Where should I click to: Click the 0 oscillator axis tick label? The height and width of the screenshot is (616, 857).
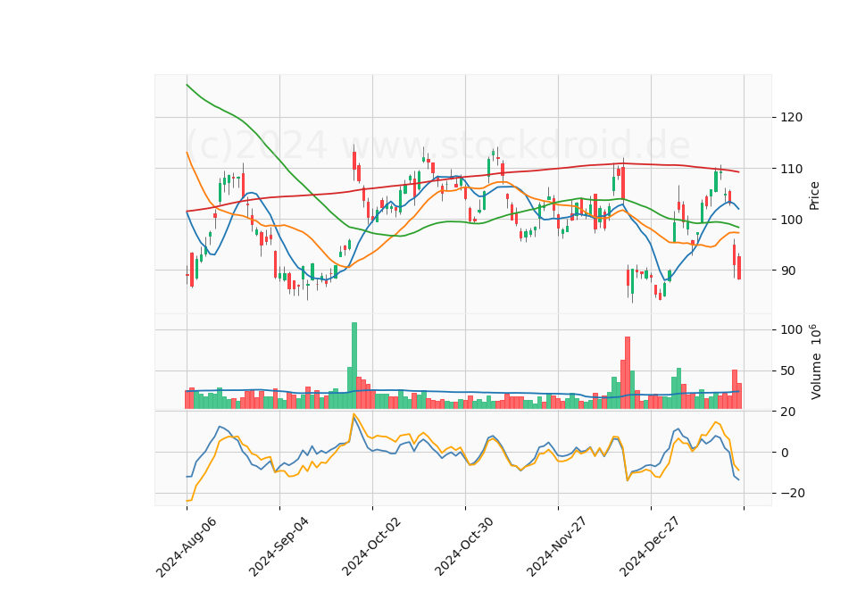click(x=785, y=453)
